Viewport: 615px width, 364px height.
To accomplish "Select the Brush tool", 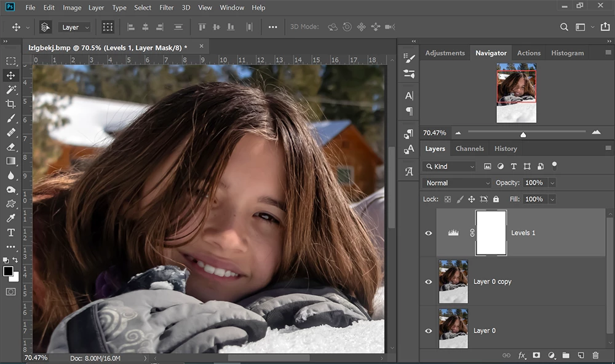I will (x=10, y=119).
